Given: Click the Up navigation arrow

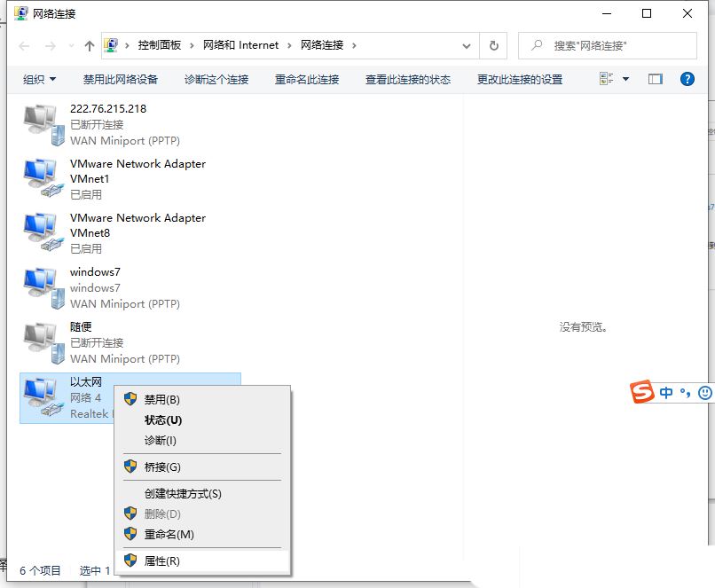Looking at the screenshot, I should pos(89,45).
